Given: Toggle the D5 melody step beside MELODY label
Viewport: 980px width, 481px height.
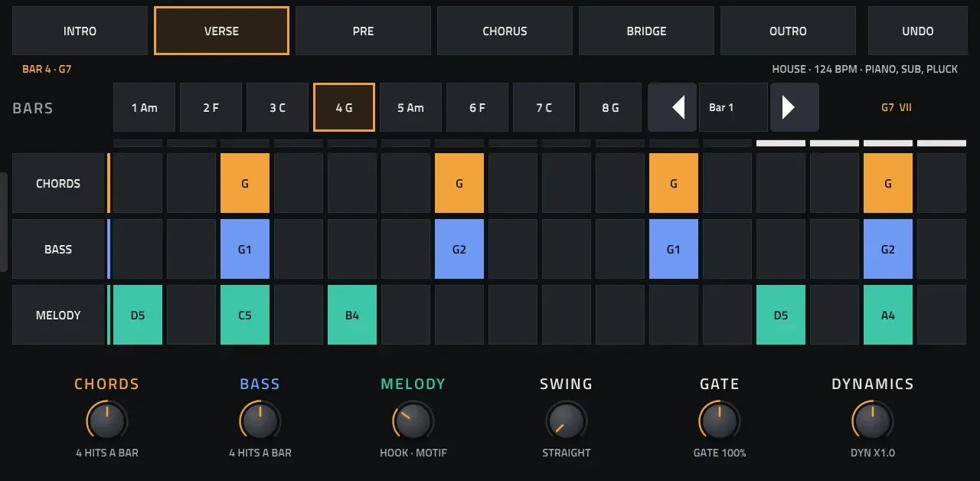Looking at the screenshot, I should click(x=138, y=315).
